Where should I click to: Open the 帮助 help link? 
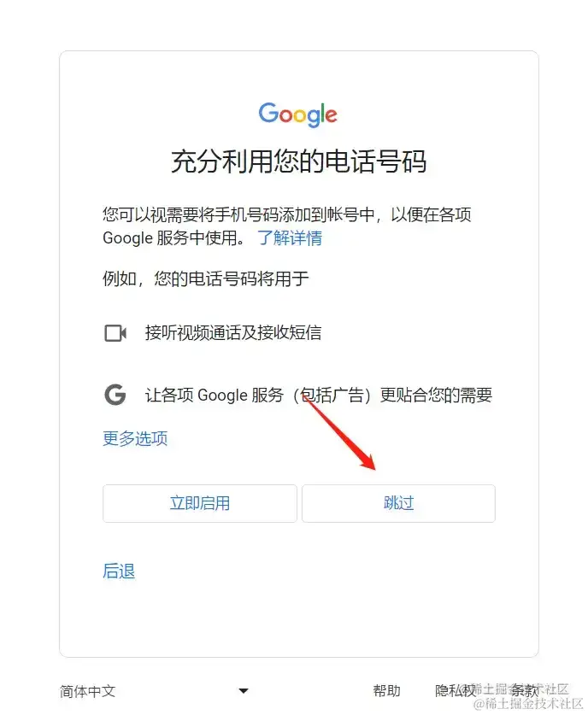coord(386,691)
